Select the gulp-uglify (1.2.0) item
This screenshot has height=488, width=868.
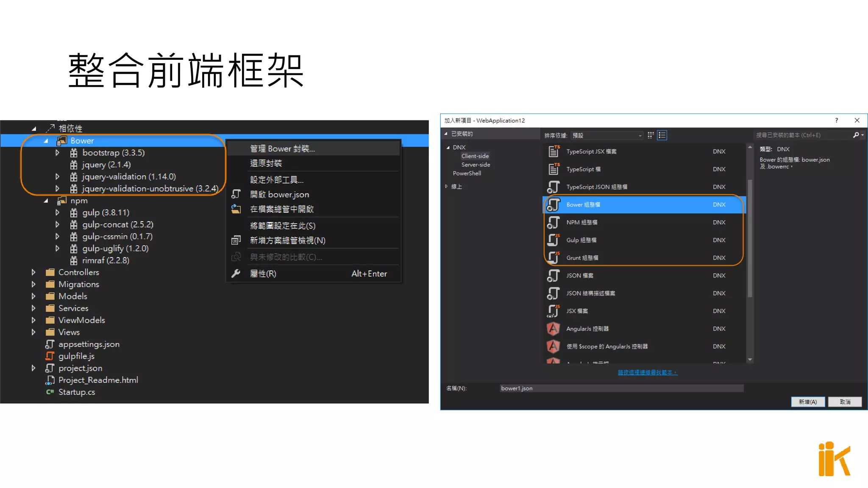pyautogui.click(x=115, y=248)
